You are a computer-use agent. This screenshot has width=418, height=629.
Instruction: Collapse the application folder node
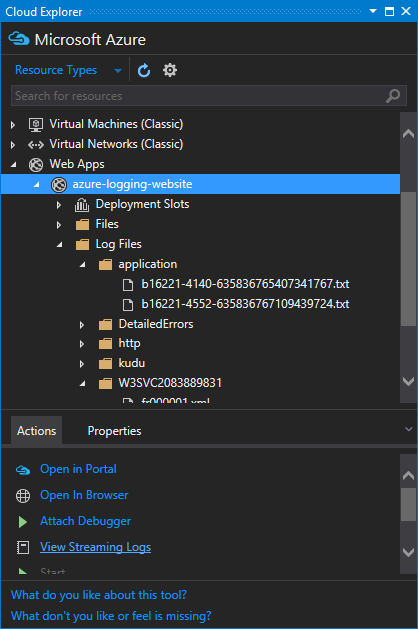pos(83,264)
